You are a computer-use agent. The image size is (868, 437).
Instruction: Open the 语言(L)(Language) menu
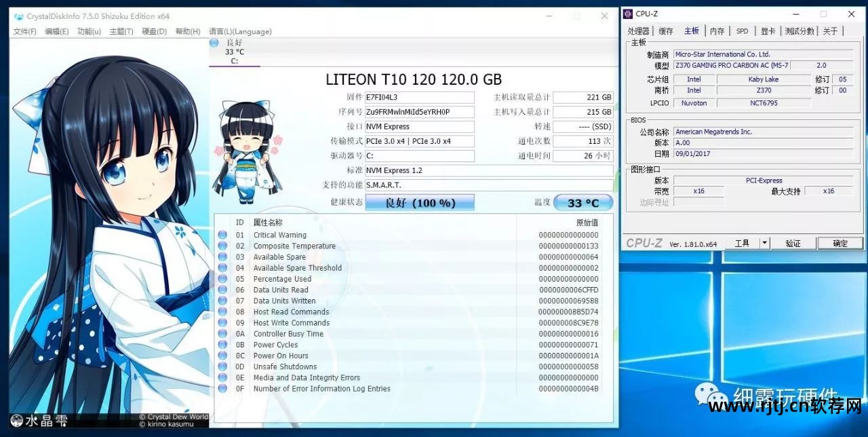(240, 31)
